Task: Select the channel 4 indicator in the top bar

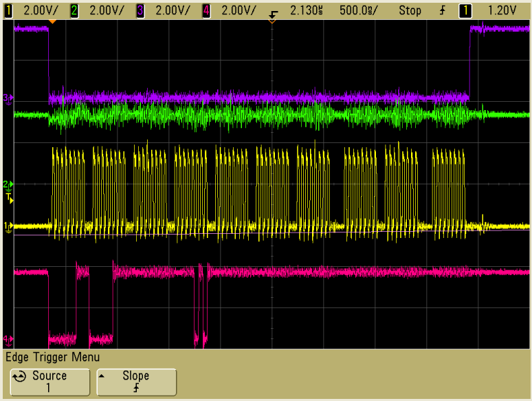Action: [x=206, y=11]
